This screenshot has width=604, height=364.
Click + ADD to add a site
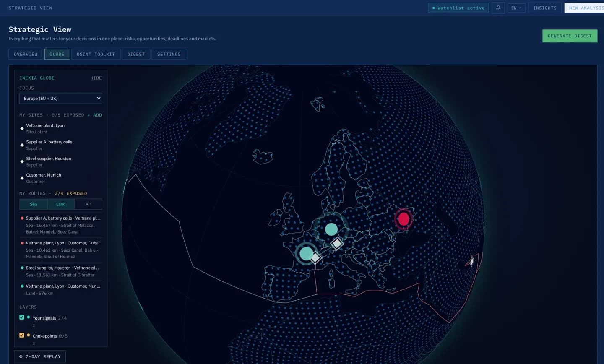point(95,115)
